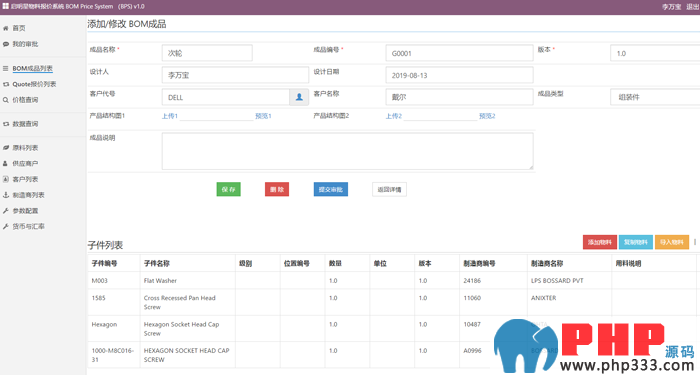Open the 成品类型 dropdown showing 组装件
This screenshot has width=700, height=375.
[655, 97]
